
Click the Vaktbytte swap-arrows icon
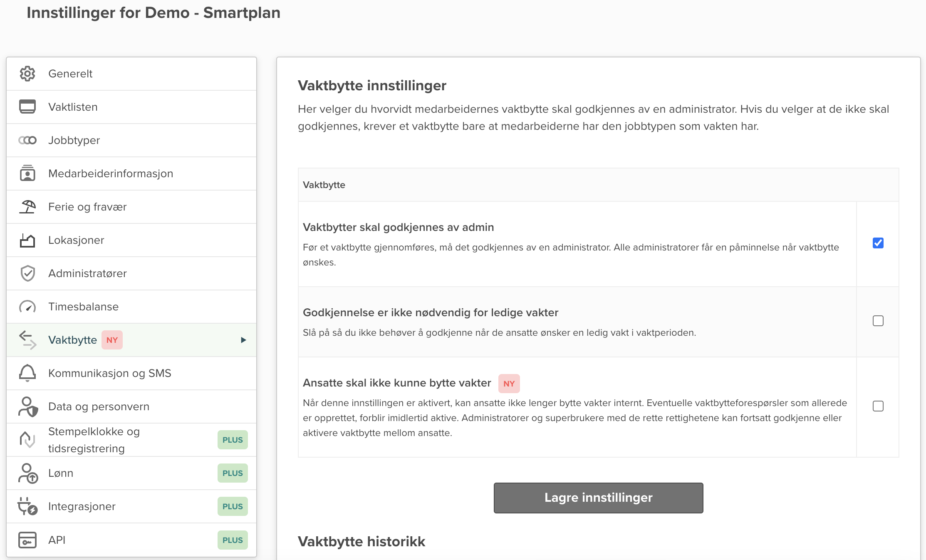pos(27,340)
